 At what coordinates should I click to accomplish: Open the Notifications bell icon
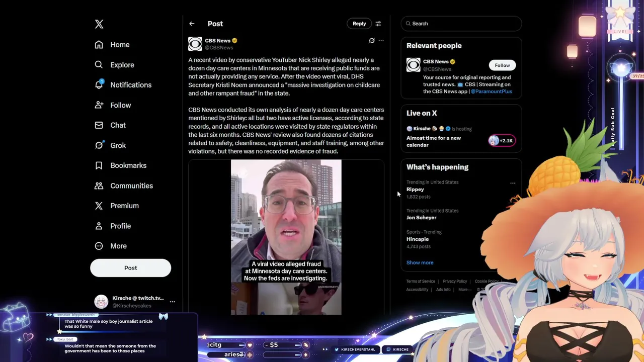tap(99, 84)
